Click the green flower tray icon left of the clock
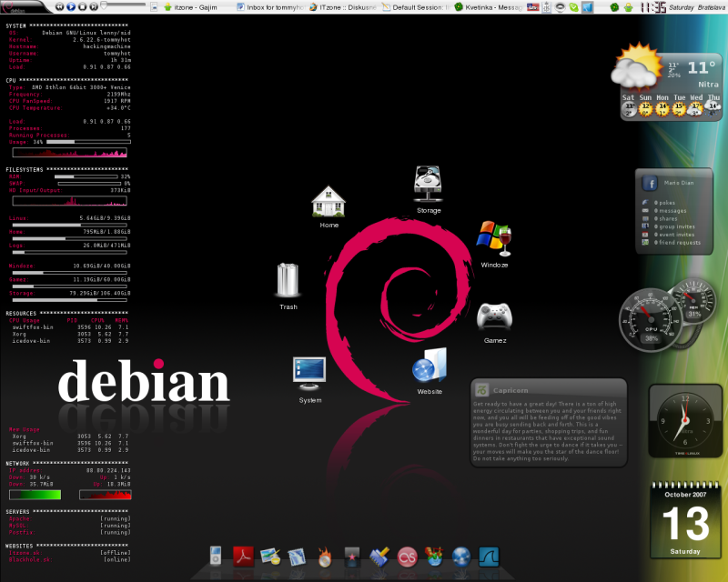The width and height of the screenshot is (728, 582). point(615,7)
